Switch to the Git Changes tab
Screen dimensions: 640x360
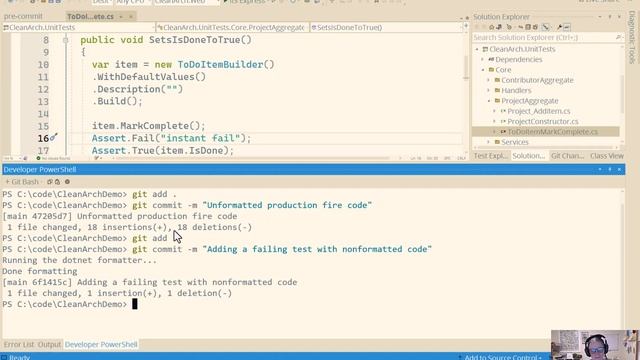pos(567,156)
